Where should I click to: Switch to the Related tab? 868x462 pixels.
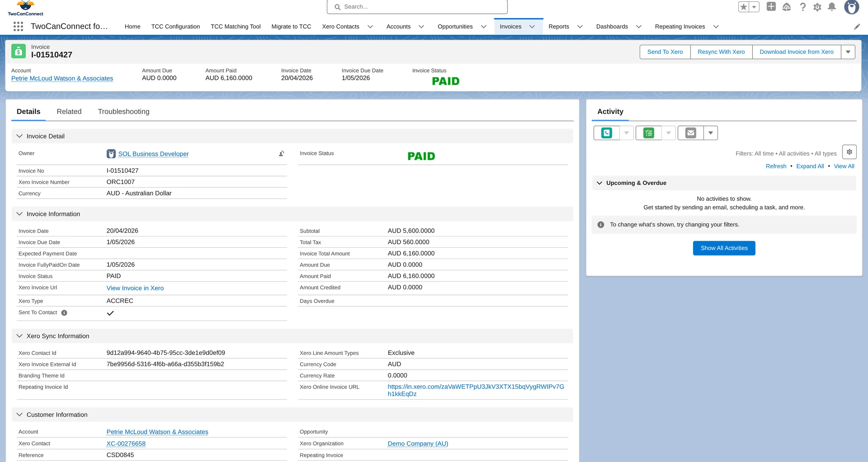coord(69,111)
